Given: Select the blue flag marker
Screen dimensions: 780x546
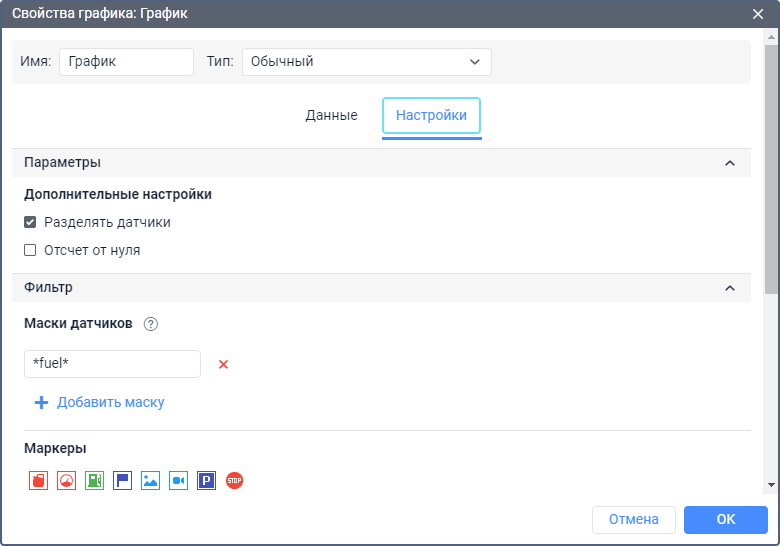Looking at the screenshot, I should tap(122, 481).
